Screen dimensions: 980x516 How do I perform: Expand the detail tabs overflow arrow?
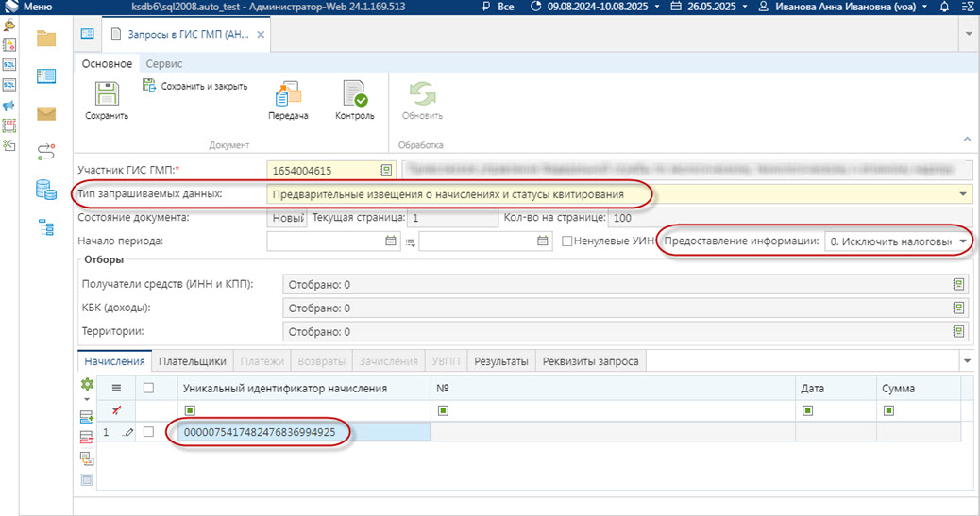(967, 361)
